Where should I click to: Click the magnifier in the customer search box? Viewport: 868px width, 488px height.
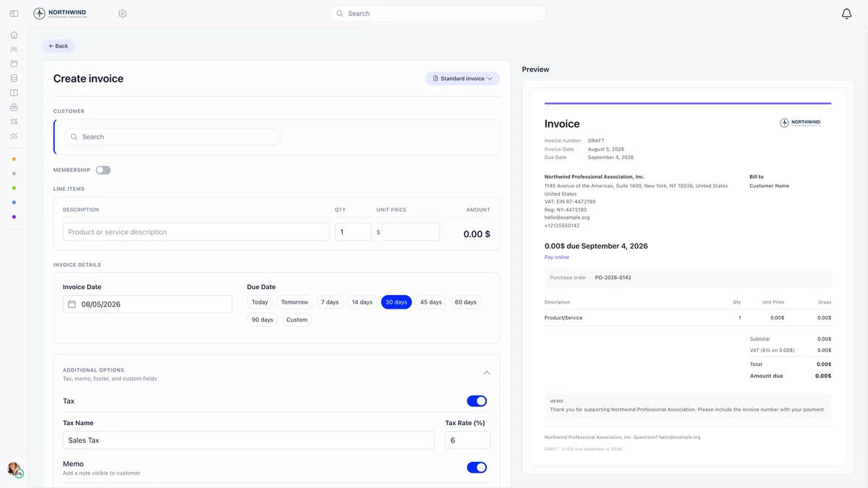tap(74, 137)
